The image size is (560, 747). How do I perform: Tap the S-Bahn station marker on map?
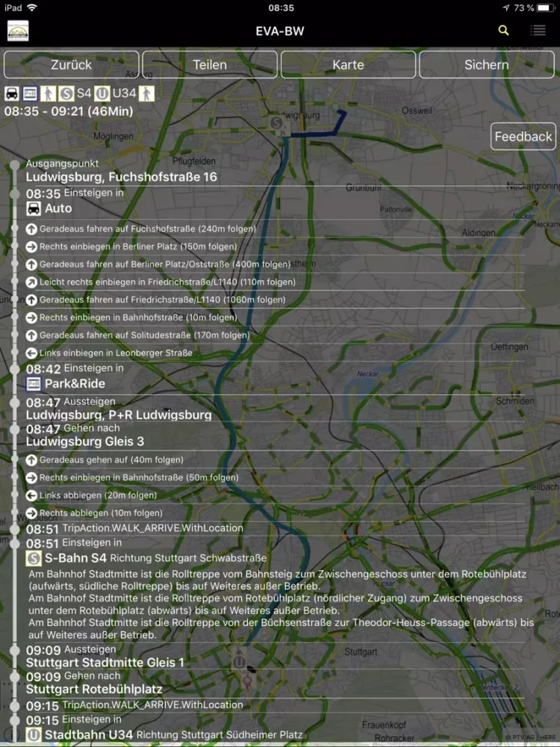[276, 123]
